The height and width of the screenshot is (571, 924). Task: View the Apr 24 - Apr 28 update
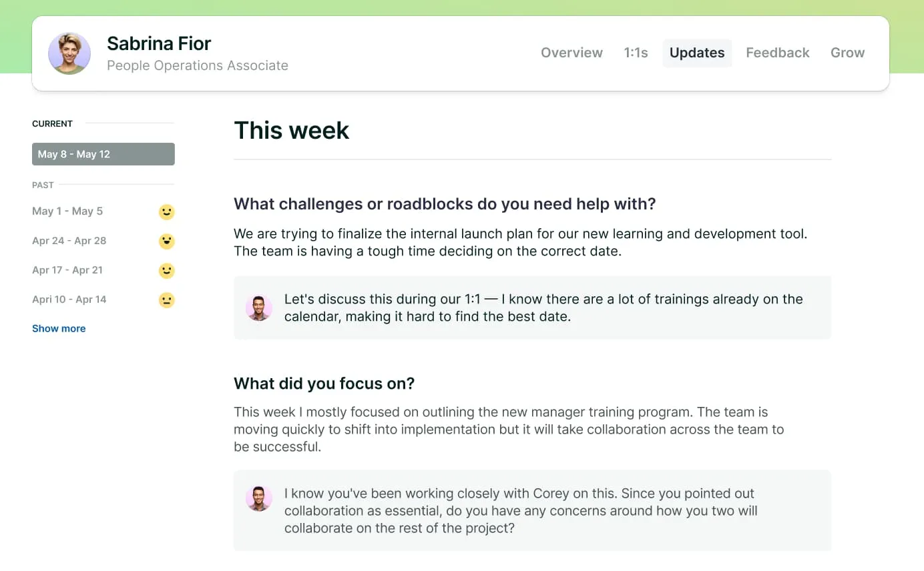point(69,241)
